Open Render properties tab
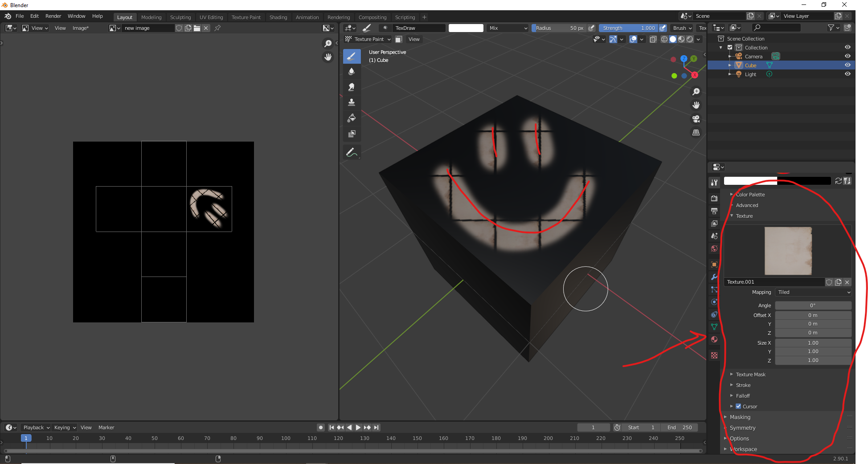 pos(714,198)
